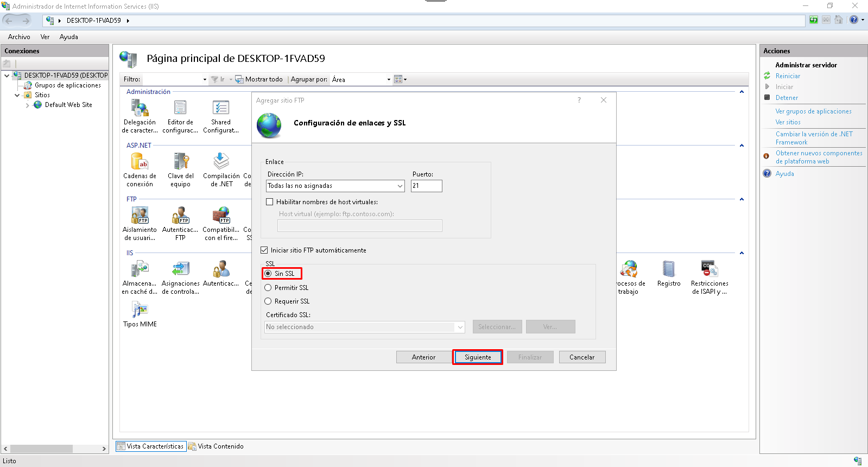Open the Registro feature icon
Image resolution: width=868 pixels, height=467 pixels.
668,270
